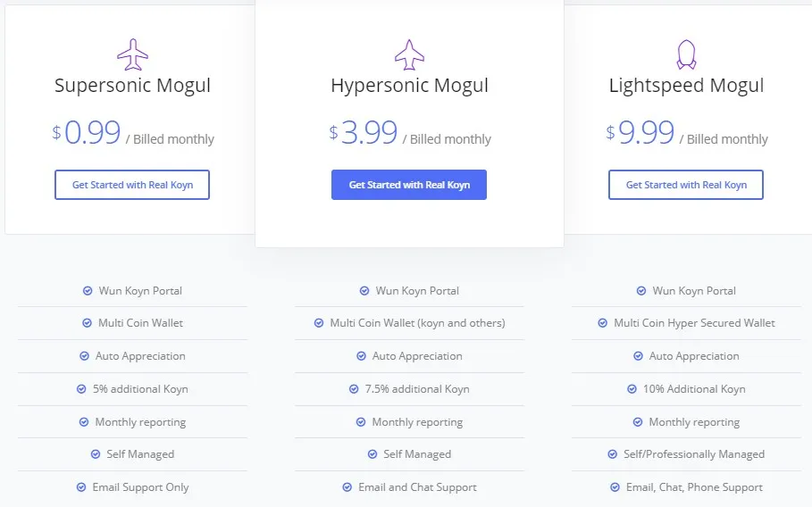Click the Lightspeed Mogul rocket icon
This screenshot has width=812, height=507.
point(686,54)
